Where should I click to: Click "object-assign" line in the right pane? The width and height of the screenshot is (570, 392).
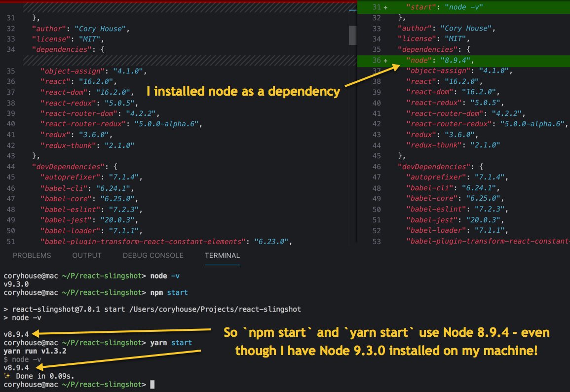coord(459,71)
